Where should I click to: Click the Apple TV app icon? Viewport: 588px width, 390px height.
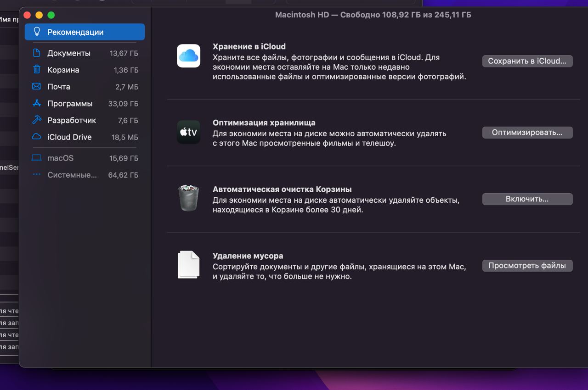point(188,132)
